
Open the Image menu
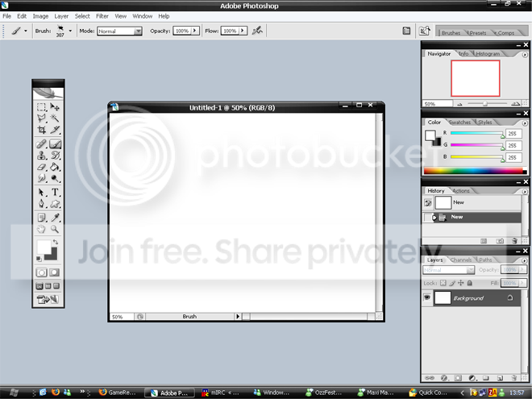40,16
